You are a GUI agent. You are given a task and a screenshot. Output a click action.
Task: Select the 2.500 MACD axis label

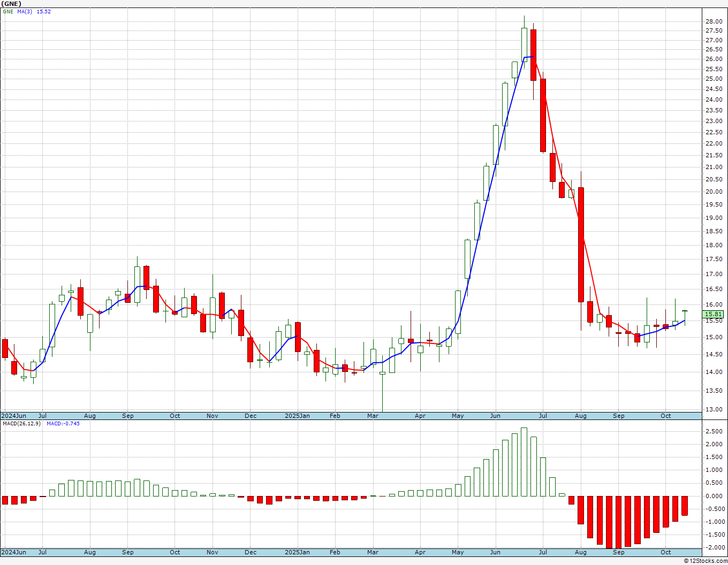coord(715,431)
